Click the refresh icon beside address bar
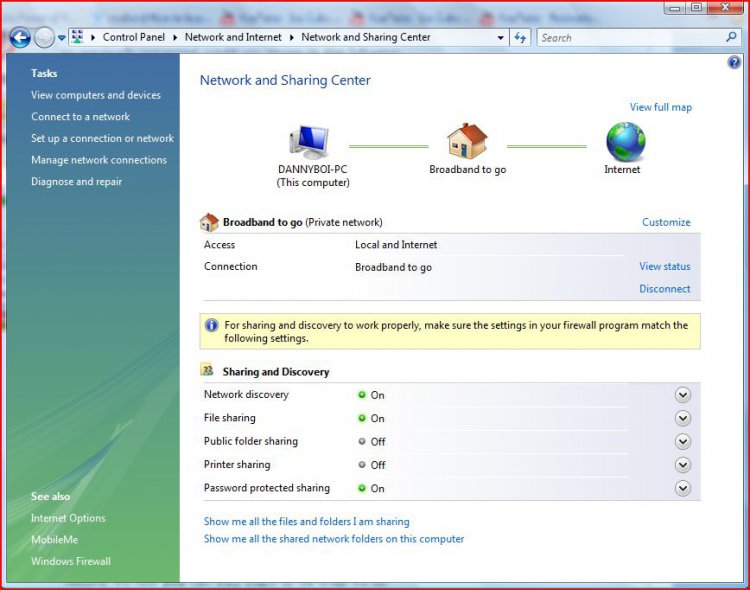This screenshot has height=590, width=750. tap(520, 38)
